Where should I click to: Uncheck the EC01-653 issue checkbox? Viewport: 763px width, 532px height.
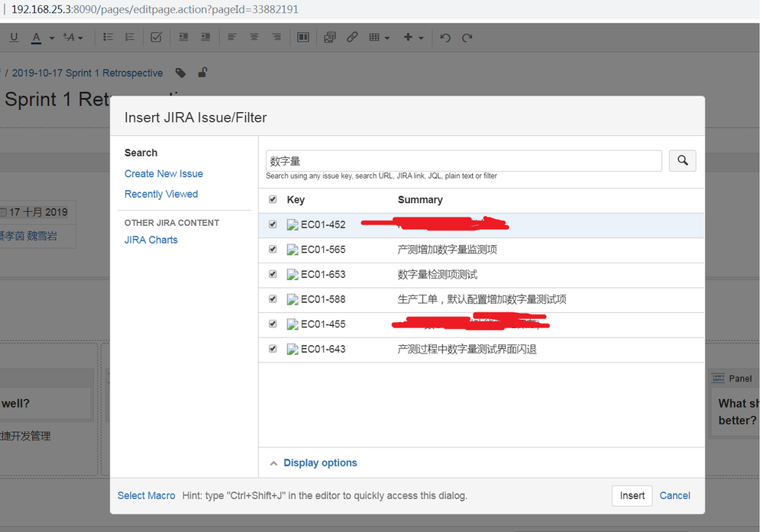273,274
